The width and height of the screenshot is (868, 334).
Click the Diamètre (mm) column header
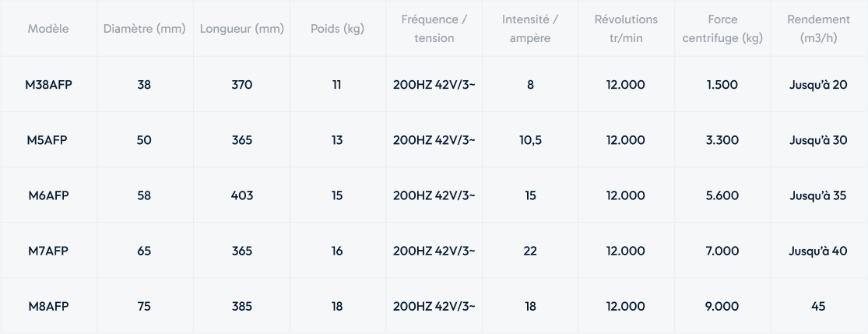(x=144, y=29)
